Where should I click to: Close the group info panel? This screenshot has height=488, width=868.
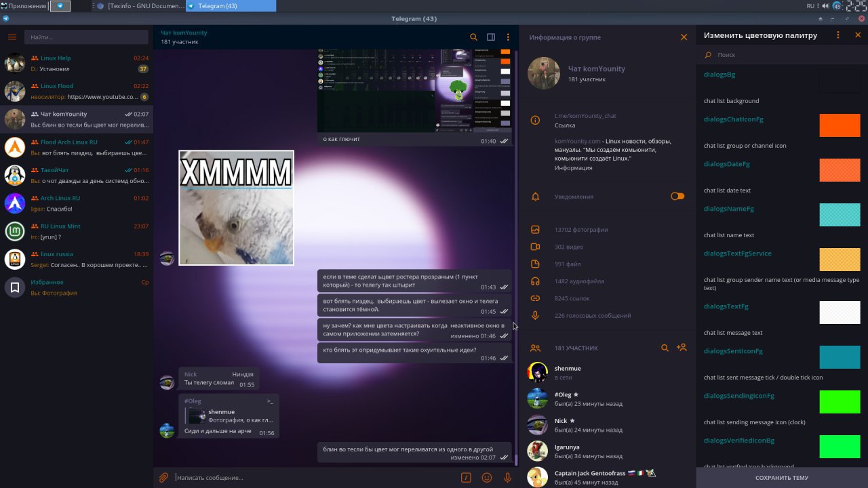[x=684, y=37]
